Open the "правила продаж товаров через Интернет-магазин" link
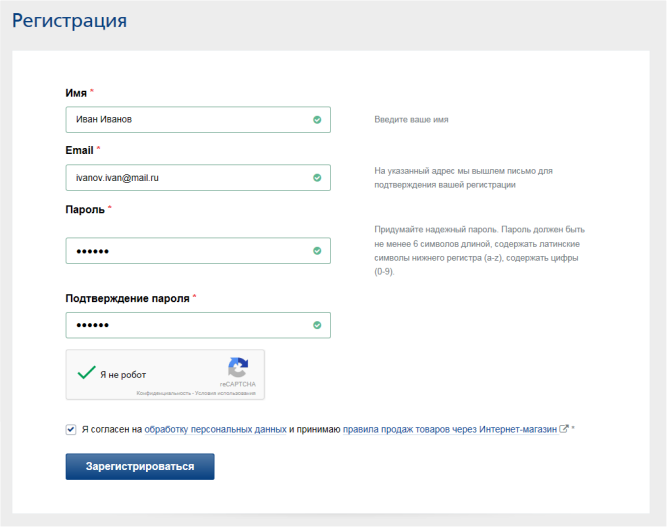The width and height of the screenshot is (667, 527). (x=449, y=429)
